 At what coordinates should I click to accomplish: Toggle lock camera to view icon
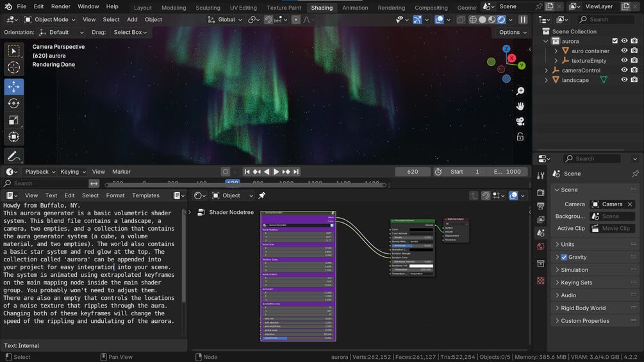[x=520, y=136]
